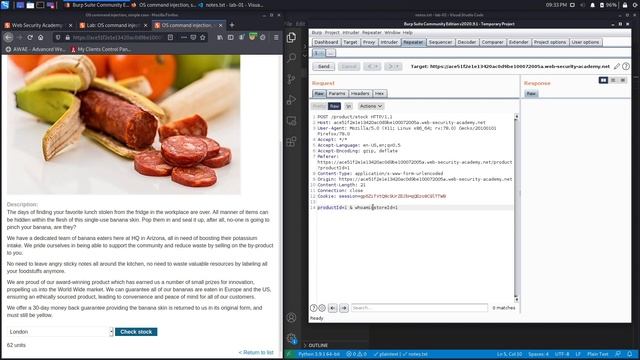
Task: Switch to Burp Suite window in taskbar
Action: tap(97, 5)
